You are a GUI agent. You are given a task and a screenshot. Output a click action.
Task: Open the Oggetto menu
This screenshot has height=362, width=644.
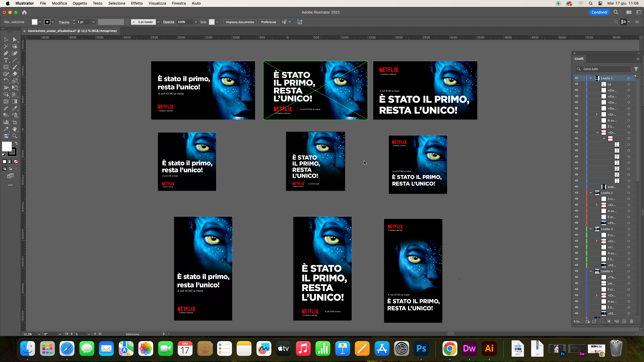pyautogui.click(x=80, y=3)
